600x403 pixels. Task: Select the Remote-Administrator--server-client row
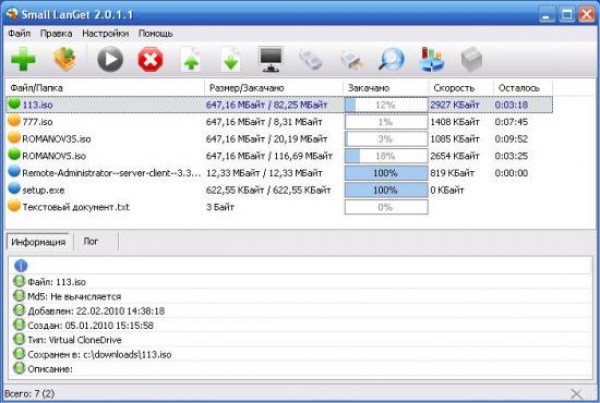279,173
